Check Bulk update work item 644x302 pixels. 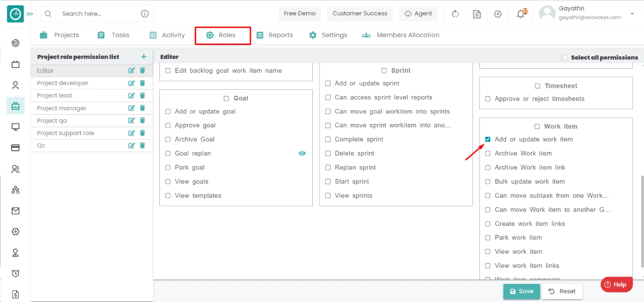click(x=488, y=181)
